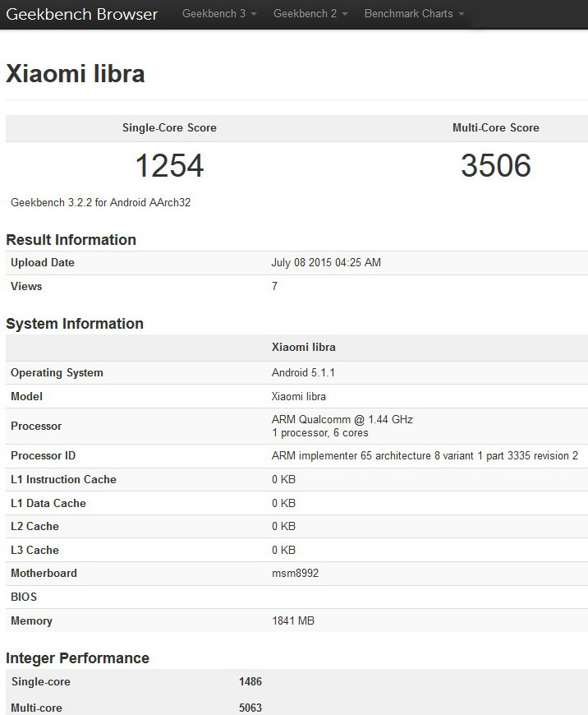Click the Android 5.1.1 operating system value
588x715 pixels.
(x=303, y=372)
